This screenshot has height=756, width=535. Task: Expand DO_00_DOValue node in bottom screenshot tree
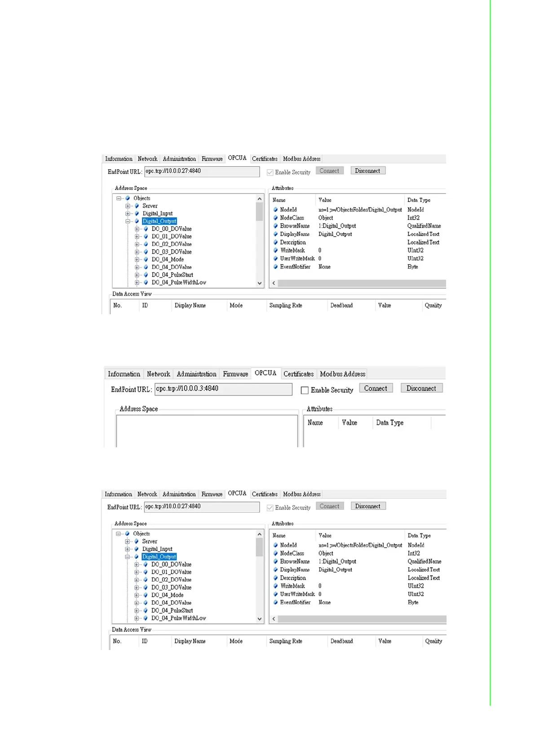(x=136, y=564)
